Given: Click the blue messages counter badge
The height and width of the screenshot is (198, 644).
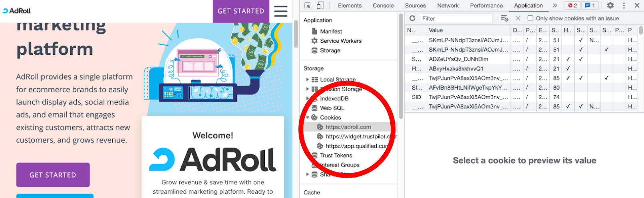Looking at the screenshot, I should [590, 6].
